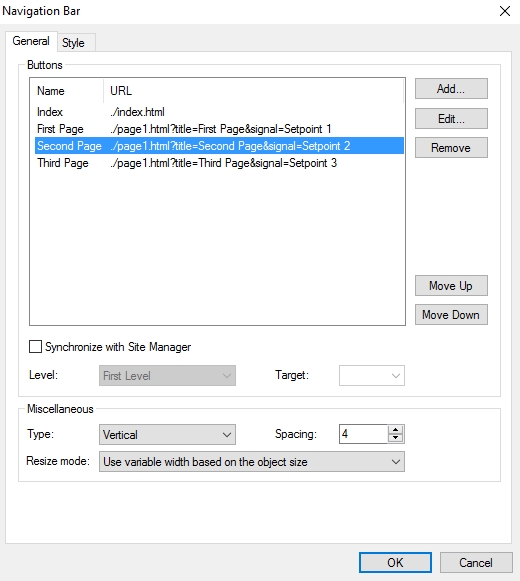520x581 pixels.
Task: Select the Third Page row
Action: click(x=219, y=163)
